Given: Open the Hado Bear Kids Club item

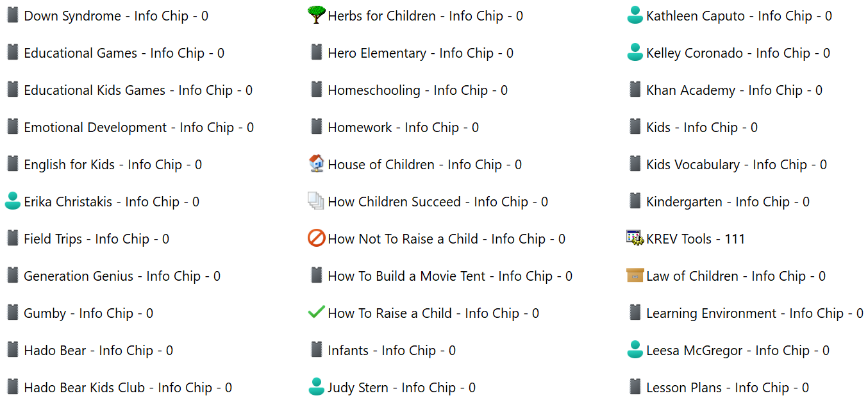Looking at the screenshot, I should 128,388.
